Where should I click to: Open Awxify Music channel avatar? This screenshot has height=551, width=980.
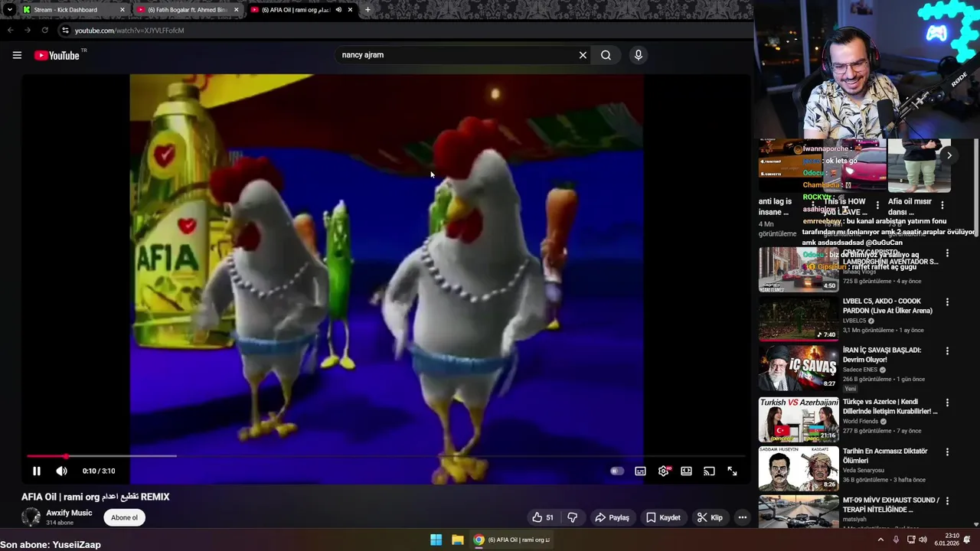31,517
